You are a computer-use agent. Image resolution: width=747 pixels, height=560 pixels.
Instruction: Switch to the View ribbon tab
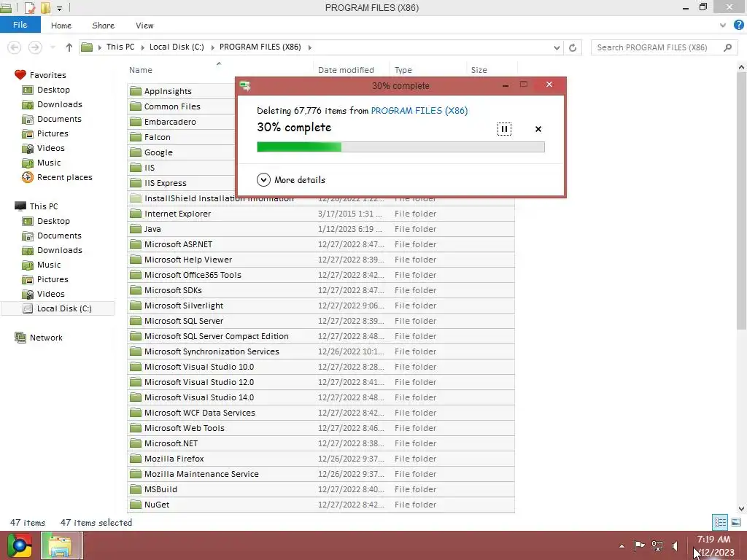(x=144, y=26)
